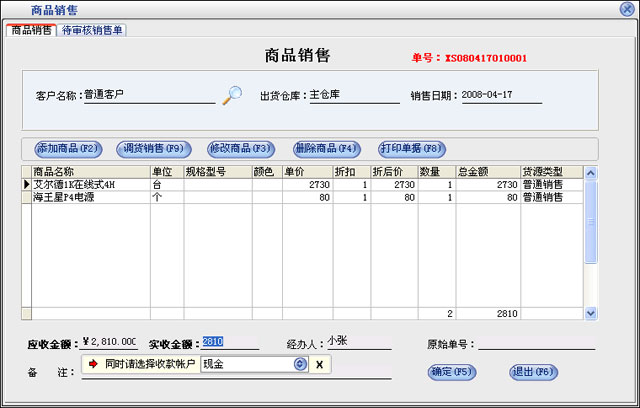Select the 商品销售 tab
This screenshot has width=640, height=408.
point(30,30)
